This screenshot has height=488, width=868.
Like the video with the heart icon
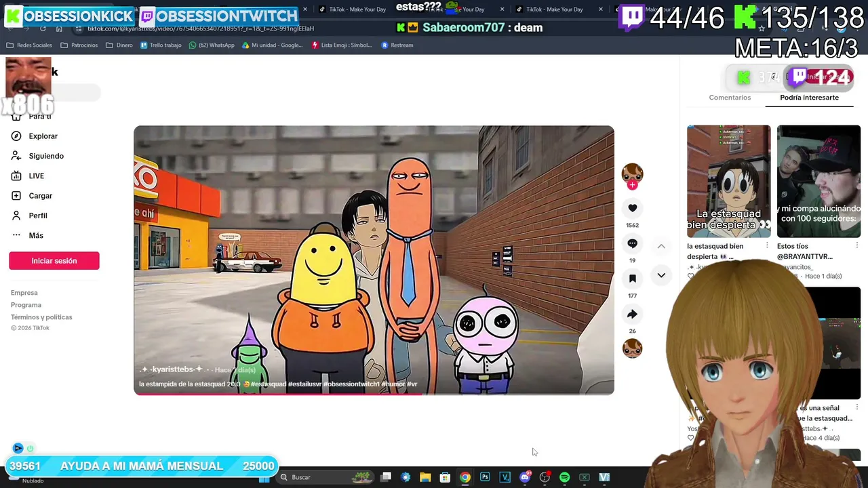(x=632, y=208)
